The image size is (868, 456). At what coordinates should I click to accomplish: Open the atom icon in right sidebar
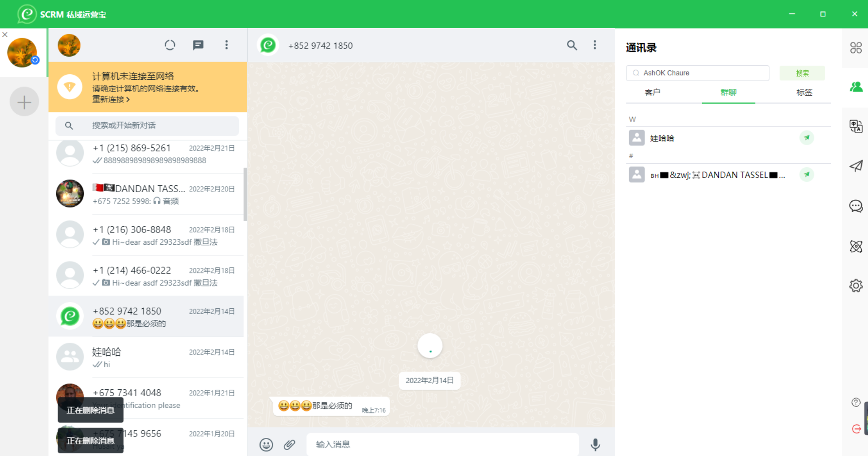click(856, 246)
